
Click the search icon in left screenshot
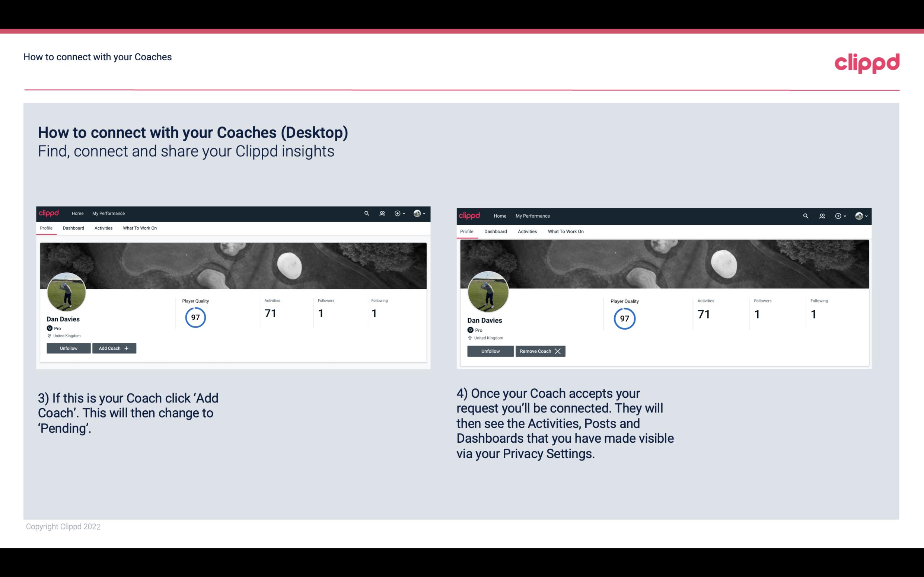tap(367, 213)
